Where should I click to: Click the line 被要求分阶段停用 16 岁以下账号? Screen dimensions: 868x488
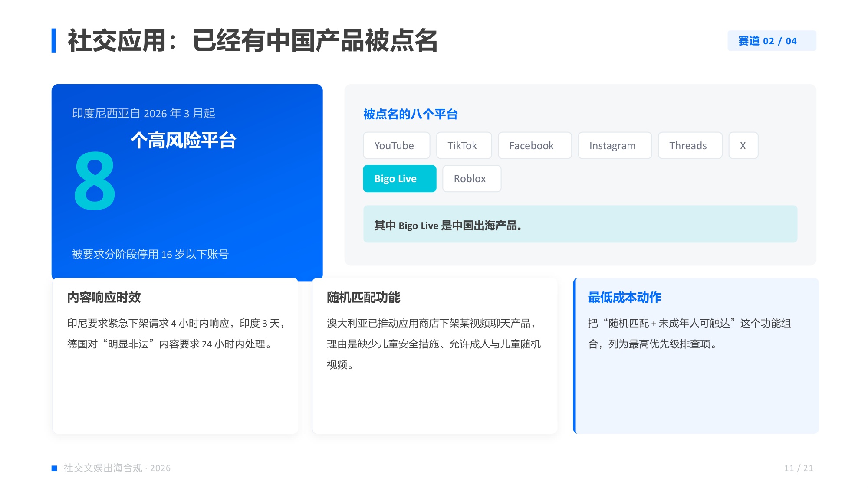(x=150, y=254)
